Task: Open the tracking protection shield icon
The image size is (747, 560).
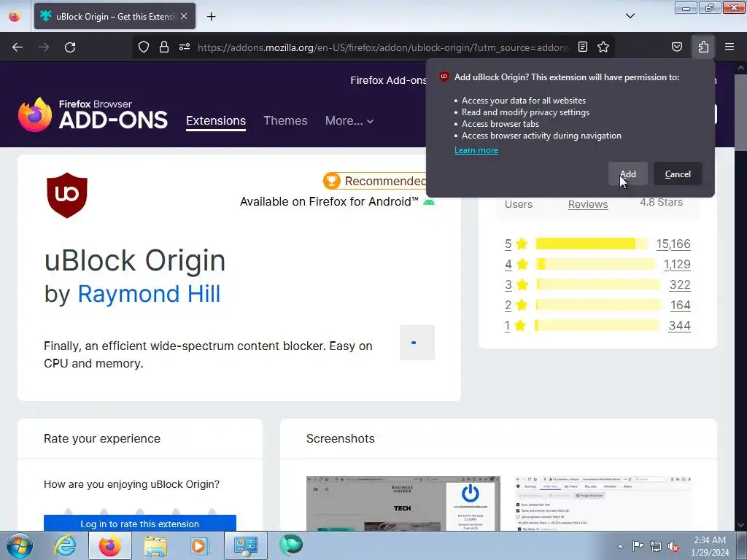Action: click(144, 47)
